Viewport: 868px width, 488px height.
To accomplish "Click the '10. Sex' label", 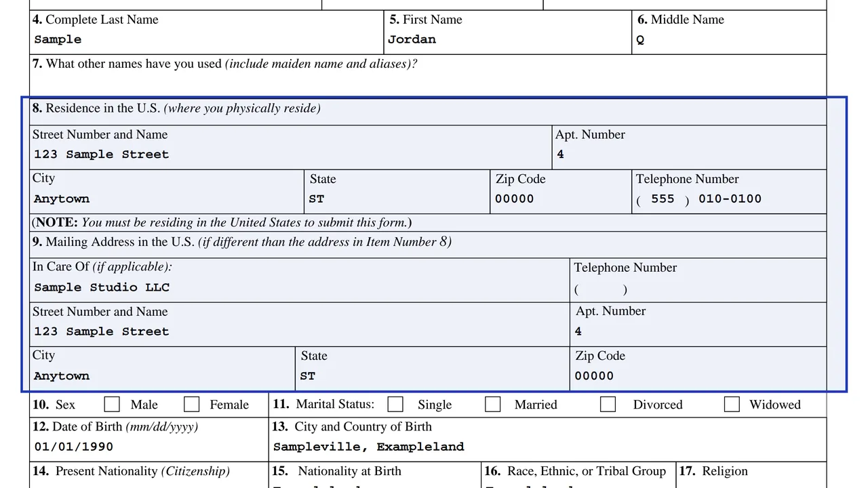I will pyautogui.click(x=54, y=405).
